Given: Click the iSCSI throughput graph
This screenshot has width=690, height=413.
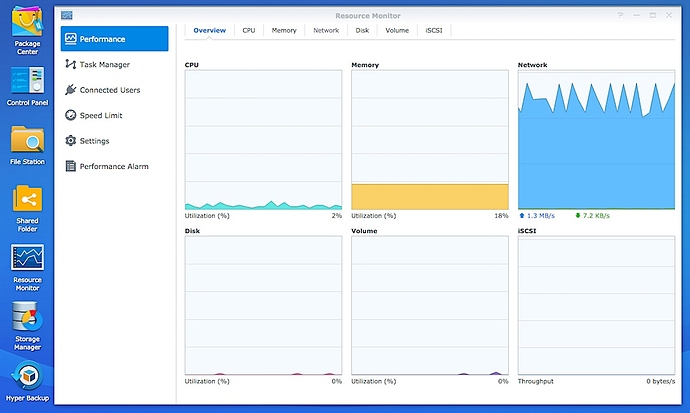Looking at the screenshot, I should point(596,305).
